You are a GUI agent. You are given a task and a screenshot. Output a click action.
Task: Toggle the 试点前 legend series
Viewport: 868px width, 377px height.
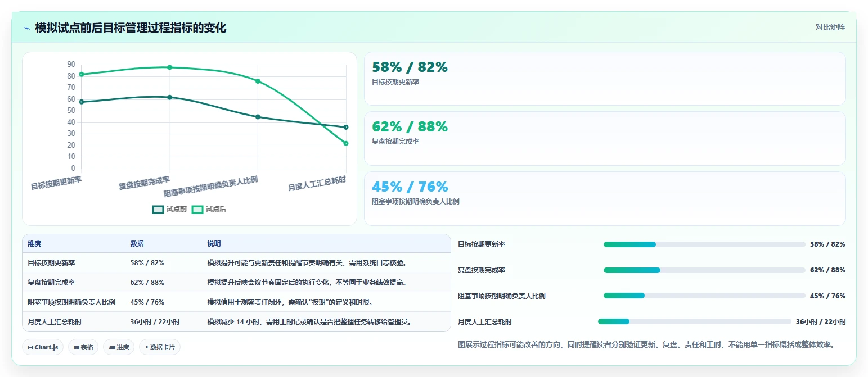[169, 209]
